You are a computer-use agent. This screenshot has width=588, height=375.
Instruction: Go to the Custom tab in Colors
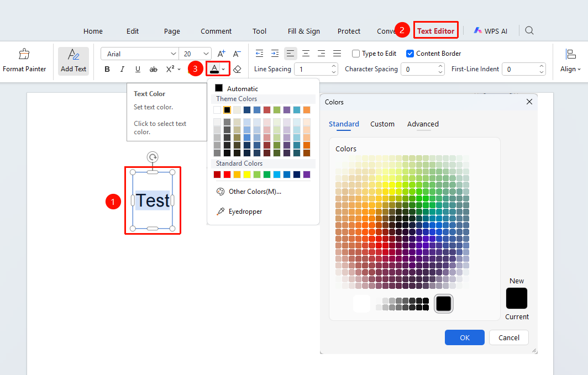tap(382, 124)
